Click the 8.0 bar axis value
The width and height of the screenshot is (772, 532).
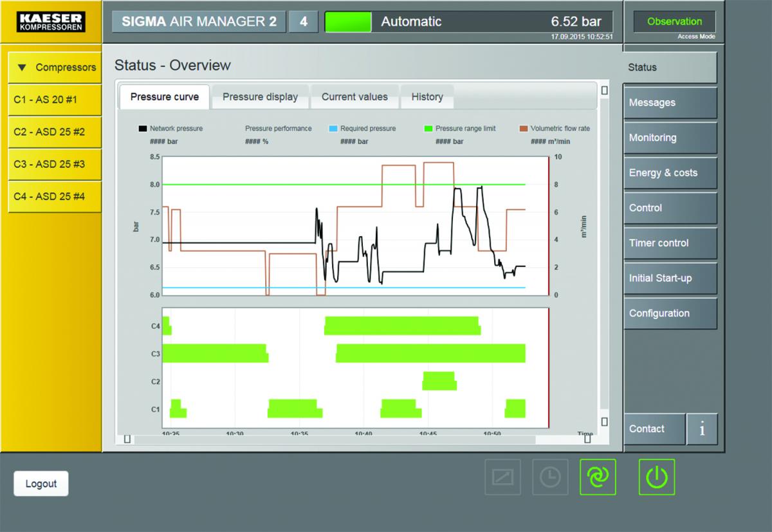pyautogui.click(x=155, y=185)
